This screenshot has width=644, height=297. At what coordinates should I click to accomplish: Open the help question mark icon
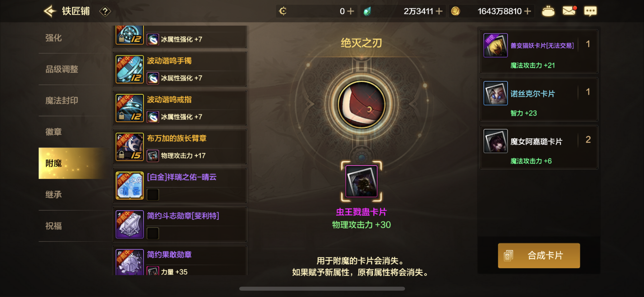[105, 11]
